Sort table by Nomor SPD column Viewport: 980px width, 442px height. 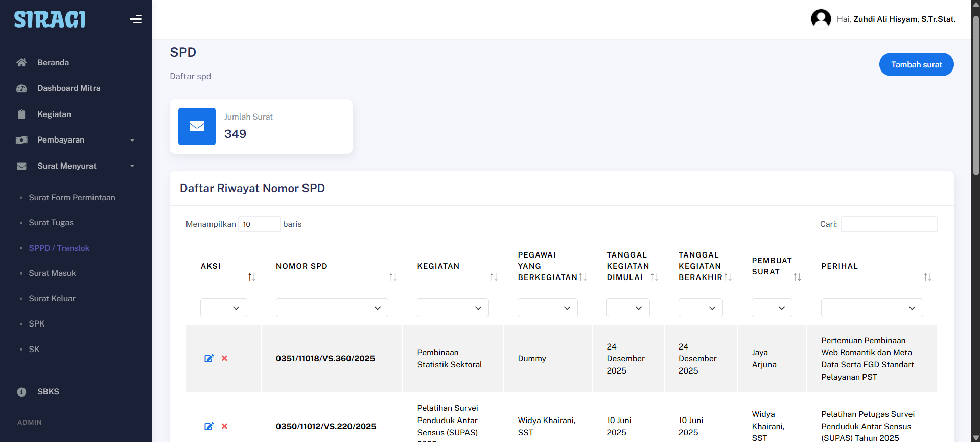tap(392, 277)
